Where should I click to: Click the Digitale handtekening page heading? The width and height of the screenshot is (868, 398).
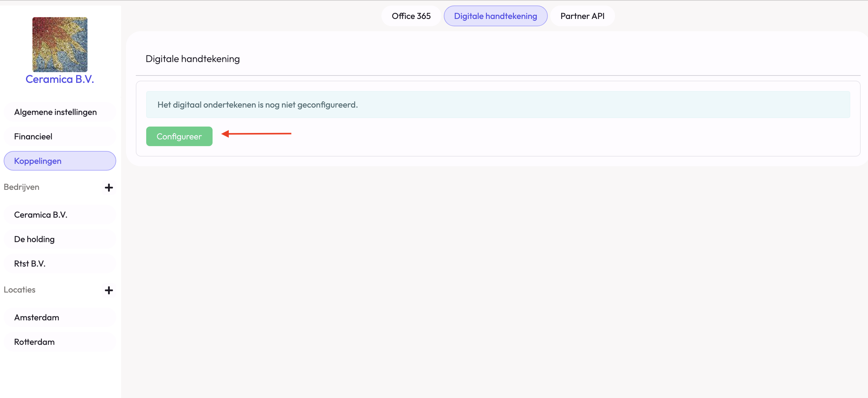pos(192,59)
